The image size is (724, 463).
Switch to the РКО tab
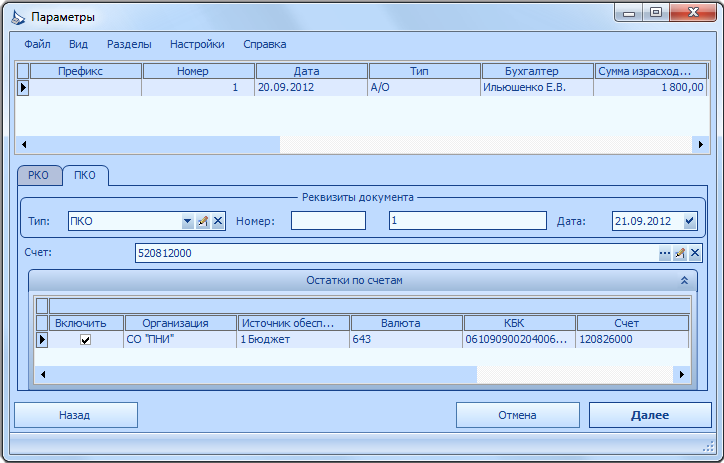[39, 175]
